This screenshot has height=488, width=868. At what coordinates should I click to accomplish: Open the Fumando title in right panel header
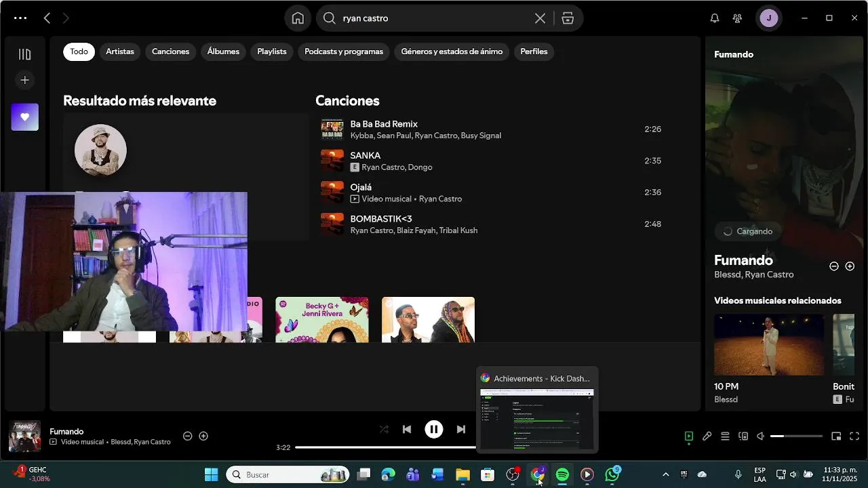pos(734,54)
